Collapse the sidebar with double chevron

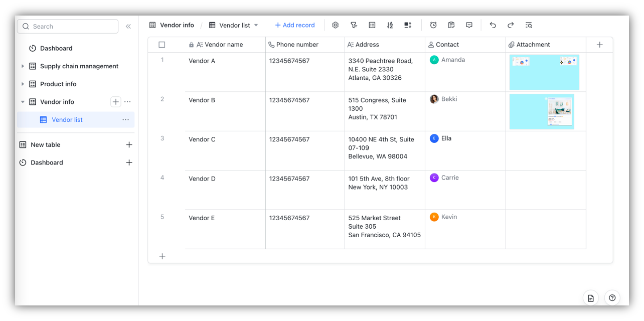click(128, 27)
